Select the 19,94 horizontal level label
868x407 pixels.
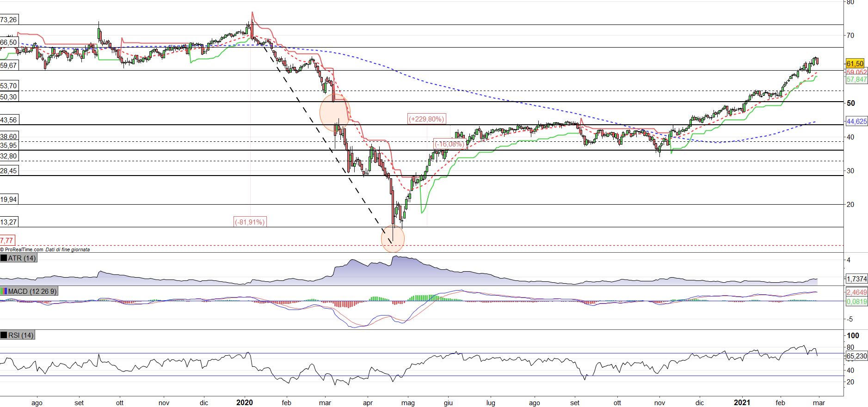point(9,200)
